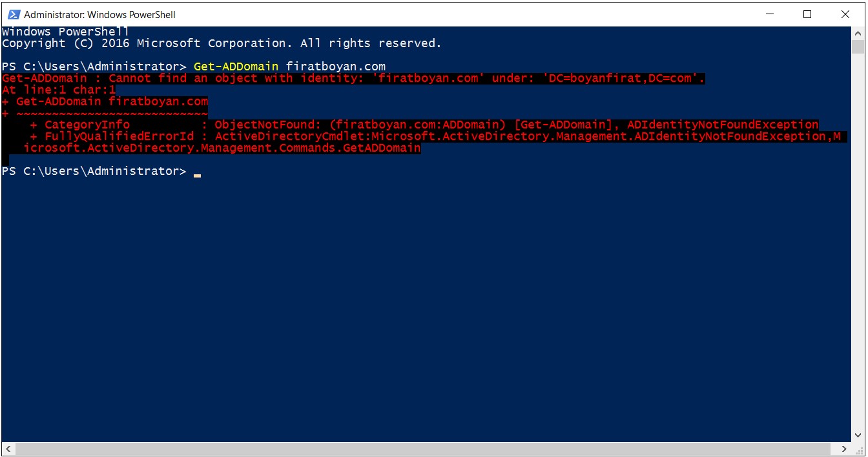Click the 'Cannot find an object' error line
868x457 pixels.
coord(353,78)
